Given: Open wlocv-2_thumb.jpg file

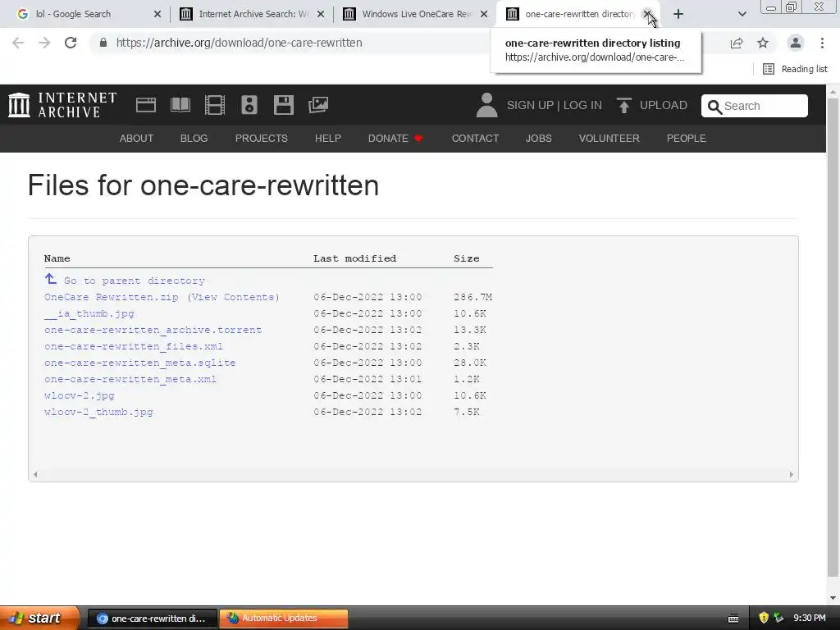Looking at the screenshot, I should (x=98, y=412).
